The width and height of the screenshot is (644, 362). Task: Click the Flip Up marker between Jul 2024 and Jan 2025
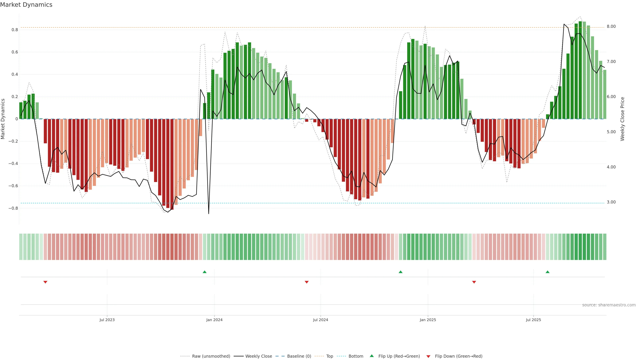point(400,272)
